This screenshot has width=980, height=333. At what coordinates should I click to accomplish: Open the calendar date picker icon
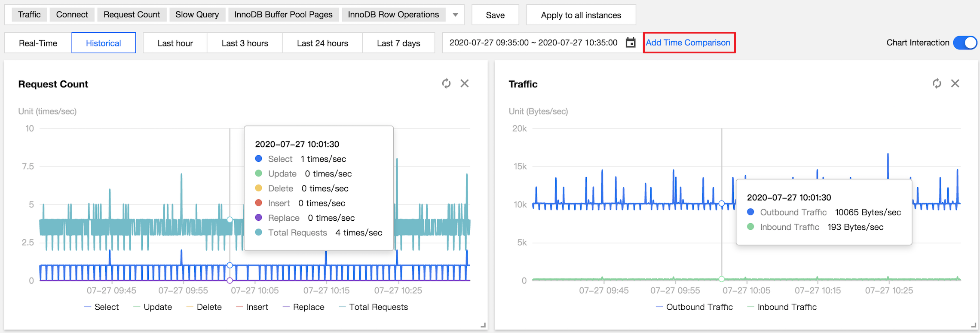(631, 43)
